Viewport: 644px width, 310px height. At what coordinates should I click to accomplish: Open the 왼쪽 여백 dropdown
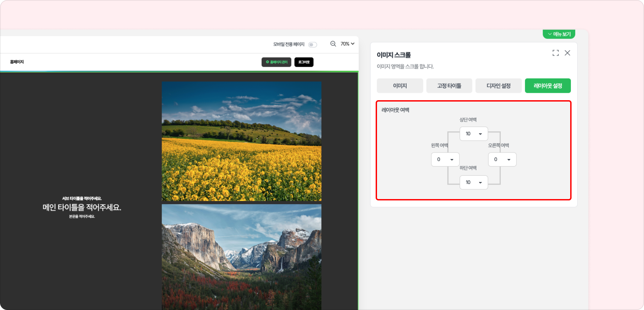click(x=445, y=160)
